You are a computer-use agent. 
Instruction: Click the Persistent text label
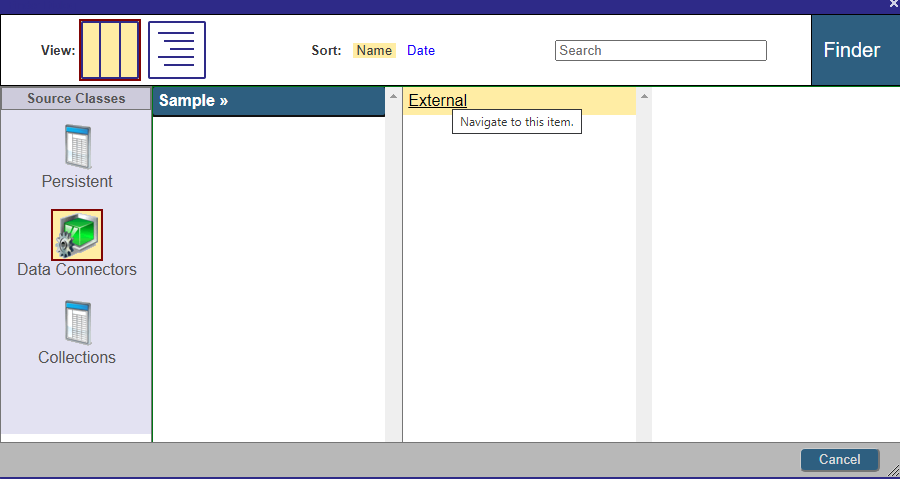(77, 182)
